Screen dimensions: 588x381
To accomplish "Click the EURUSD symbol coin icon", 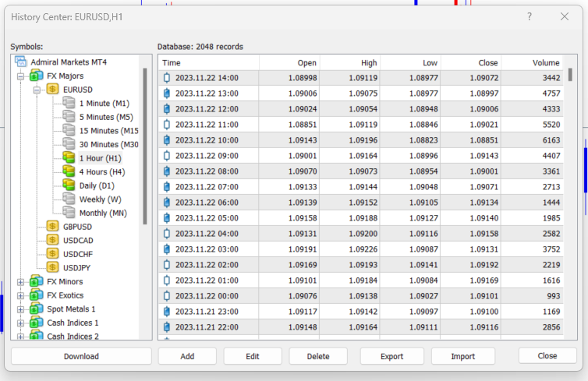I will 52,89.
